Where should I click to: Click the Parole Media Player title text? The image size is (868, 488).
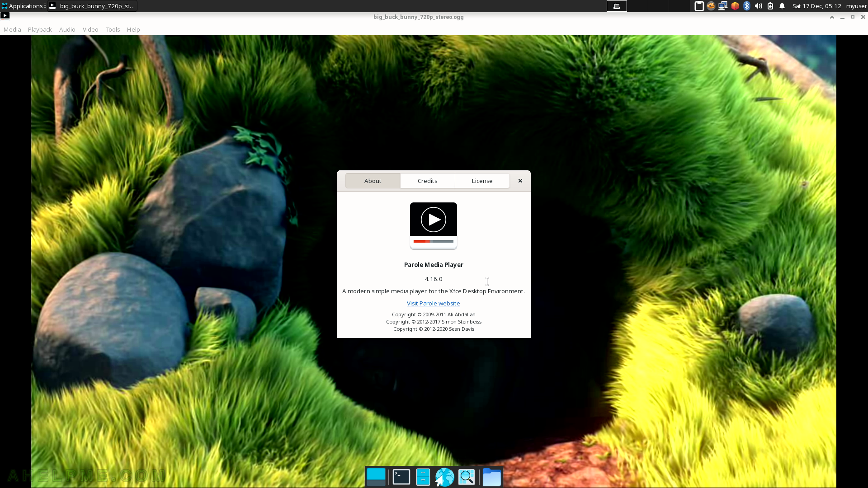(x=434, y=265)
